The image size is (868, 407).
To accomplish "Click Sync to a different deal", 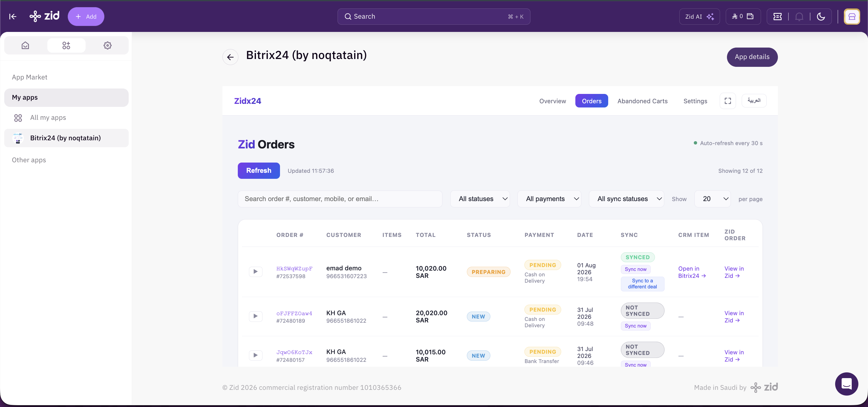I will coord(642,284).
